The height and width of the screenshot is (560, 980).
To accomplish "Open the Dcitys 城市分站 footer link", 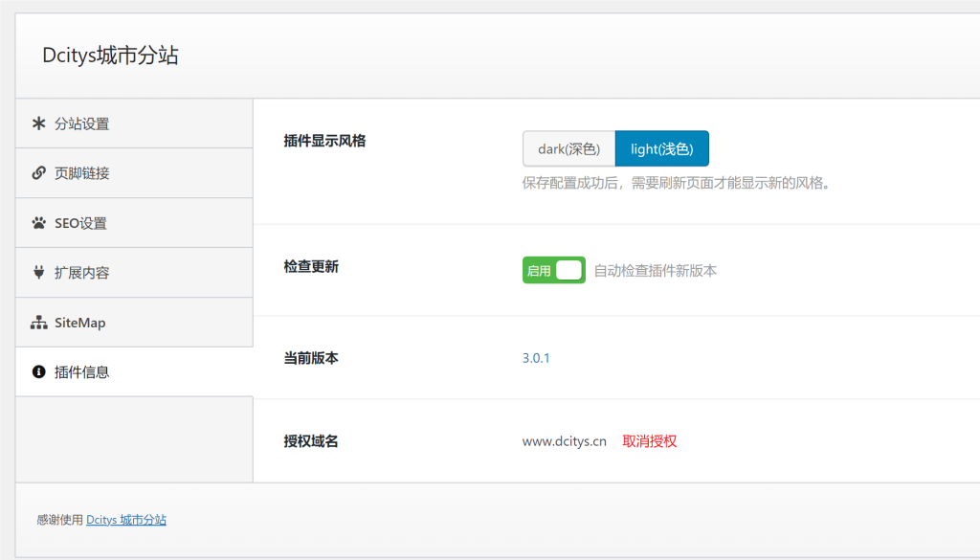I will pyautogui.click(x=126, y=520).
